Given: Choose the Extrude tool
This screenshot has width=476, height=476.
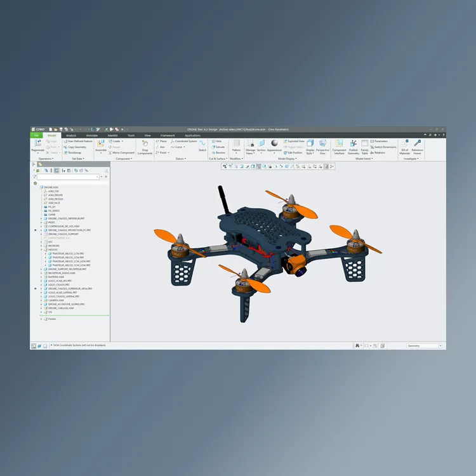Looking at the screenshot, I should pyautogui.click(x=218, y=147).
